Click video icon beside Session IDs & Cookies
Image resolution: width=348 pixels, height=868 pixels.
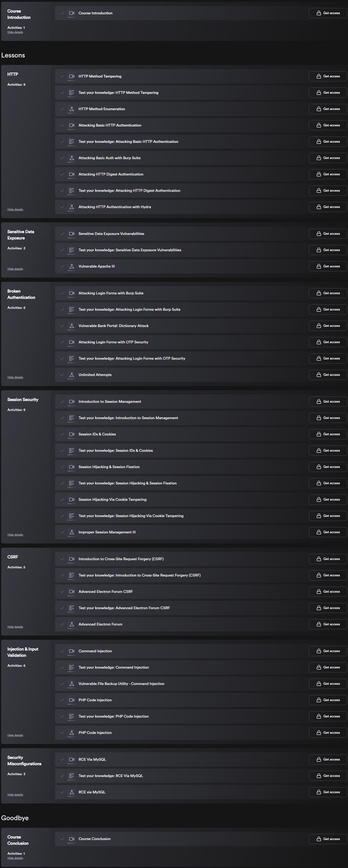71,434
